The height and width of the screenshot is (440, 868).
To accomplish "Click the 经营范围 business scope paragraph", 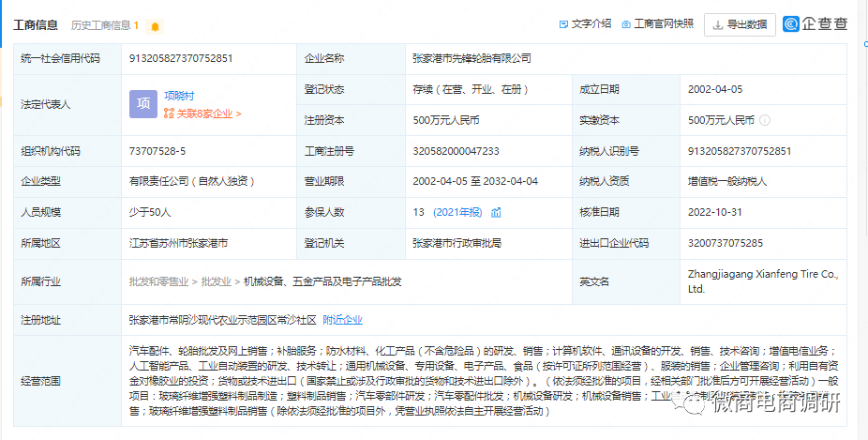I will [482, 381].
